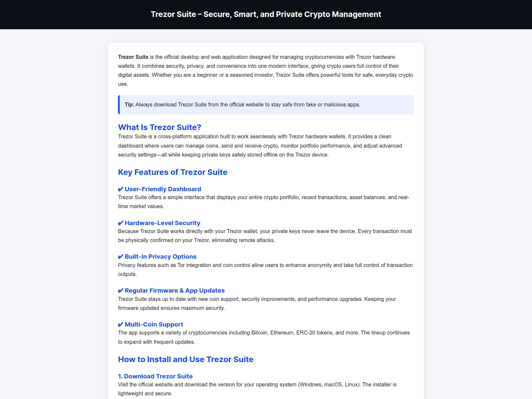
Task: Click the 'Multi-Coin Support' subheading text
Action: click(x=154, y=325)
